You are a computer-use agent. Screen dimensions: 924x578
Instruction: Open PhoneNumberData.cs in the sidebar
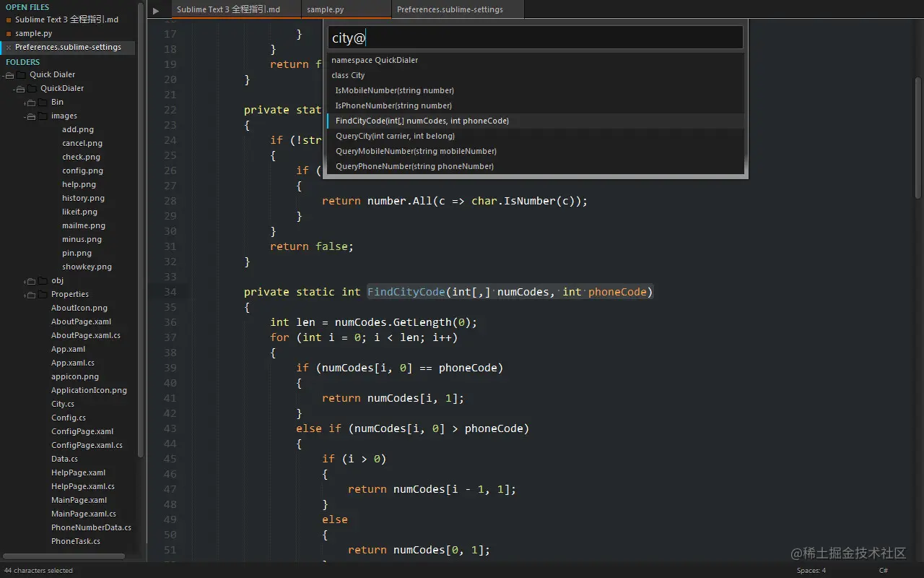tap(91, 527)
